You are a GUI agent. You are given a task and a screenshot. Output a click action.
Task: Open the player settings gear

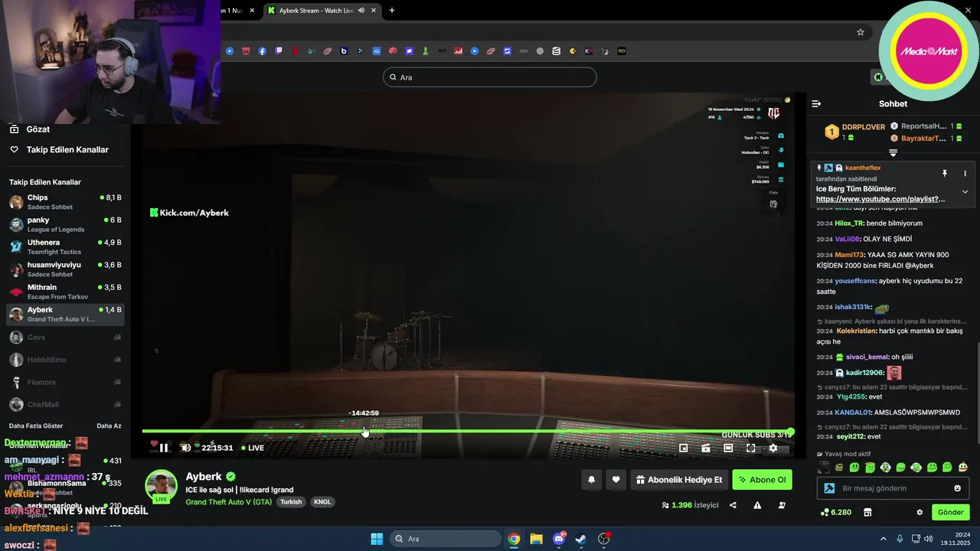point(773,448)
